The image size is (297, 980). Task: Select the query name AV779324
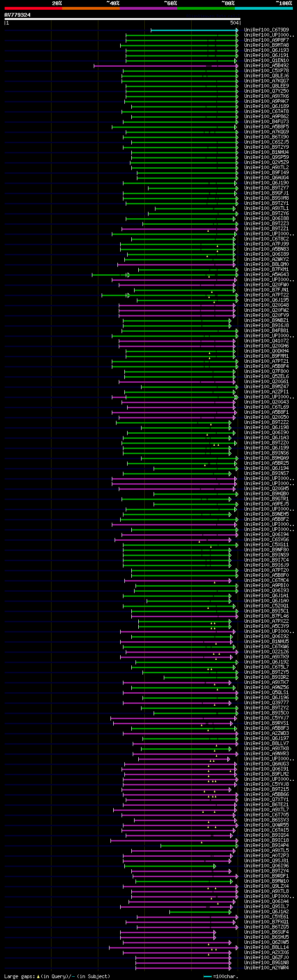click(x=18, y=15)
